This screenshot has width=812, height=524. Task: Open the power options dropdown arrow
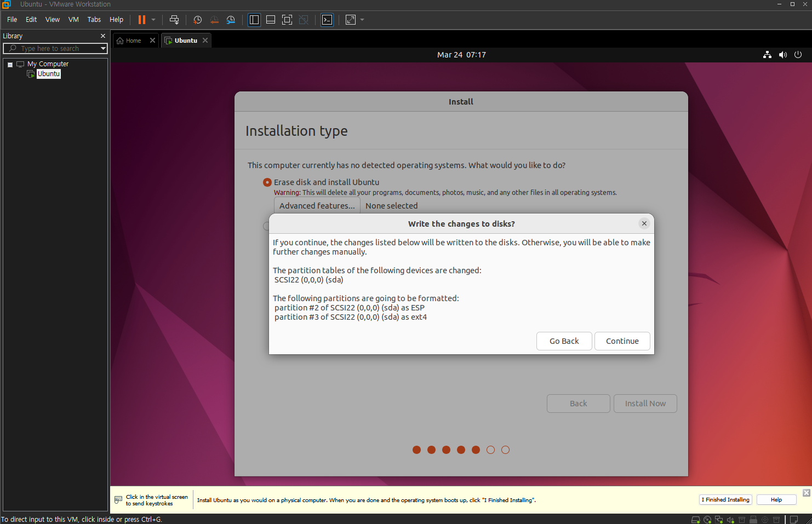pos(153,20)
